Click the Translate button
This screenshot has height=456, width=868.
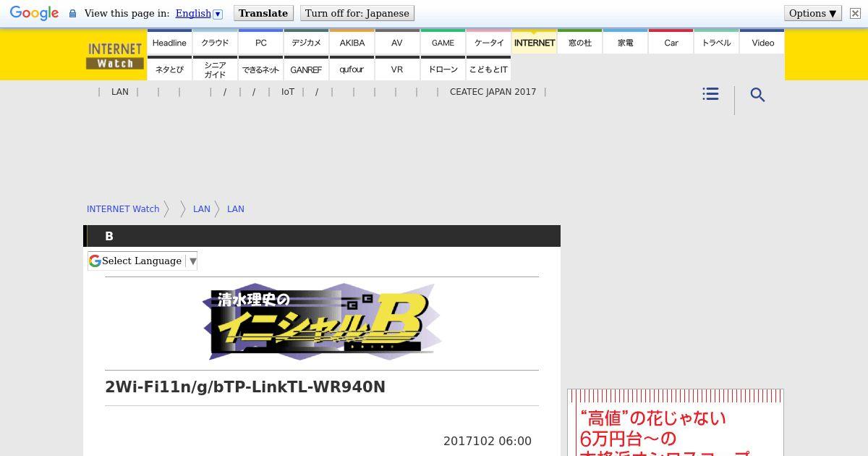(263, 13)
